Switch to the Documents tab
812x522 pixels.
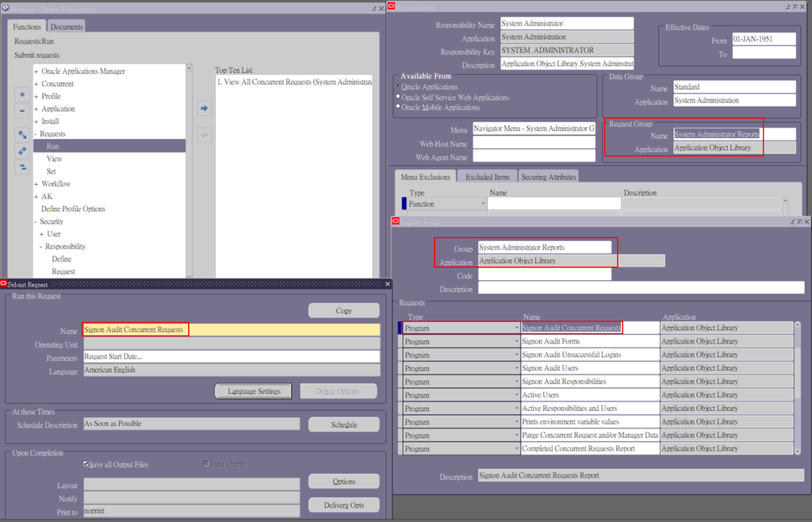tap(67, 26)
